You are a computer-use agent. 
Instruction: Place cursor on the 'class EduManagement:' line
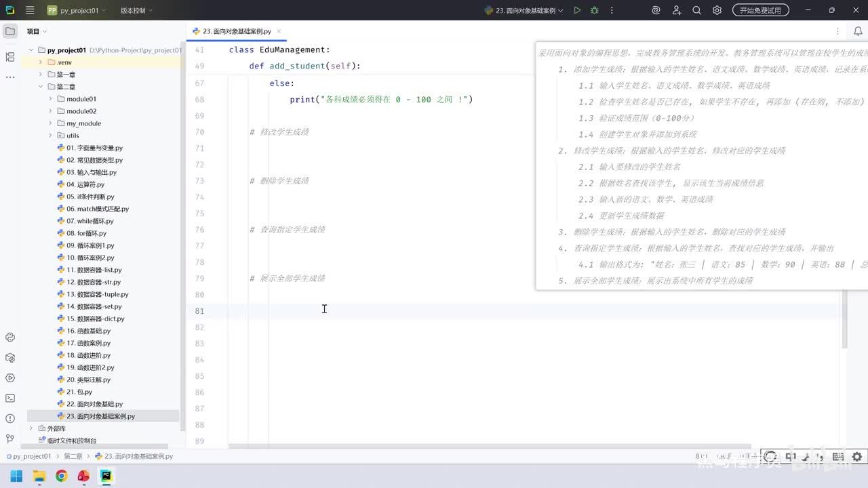279,50
